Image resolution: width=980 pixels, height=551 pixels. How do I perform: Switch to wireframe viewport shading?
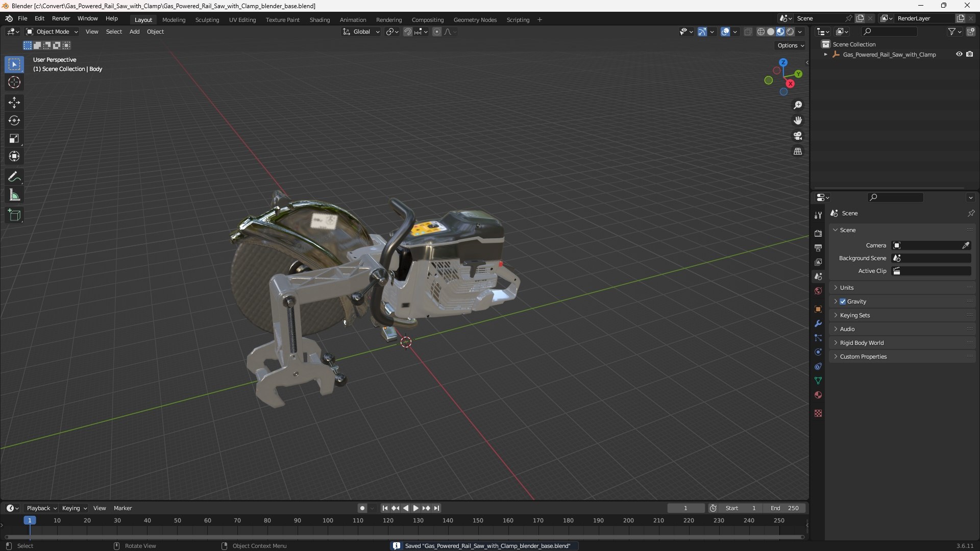(x=761, y=32)
